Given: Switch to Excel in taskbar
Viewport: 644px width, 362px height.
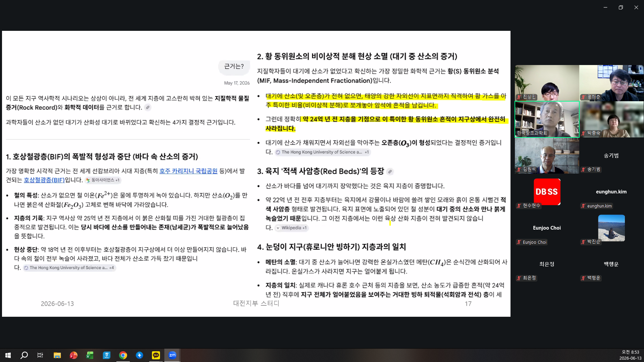Looking at the screenshot, I should click(90, 355).
